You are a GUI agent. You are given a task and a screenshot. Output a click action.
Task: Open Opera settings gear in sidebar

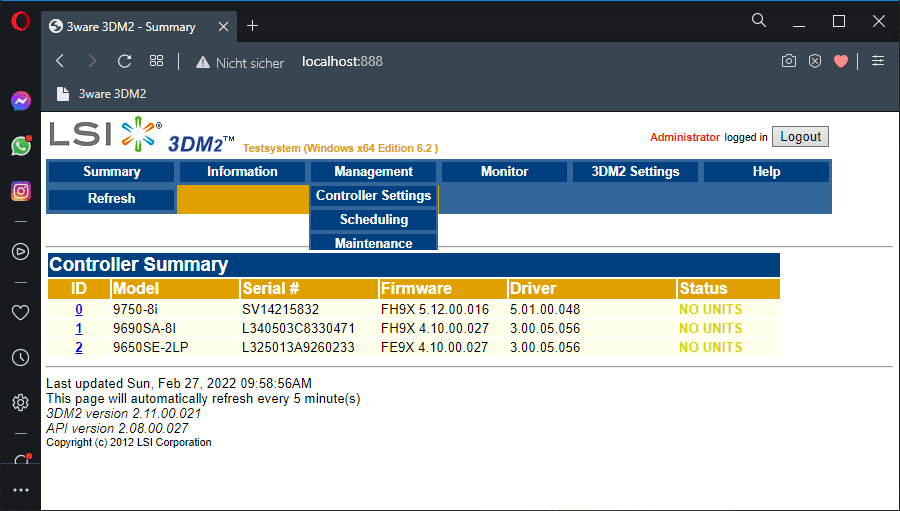[21, 402]
